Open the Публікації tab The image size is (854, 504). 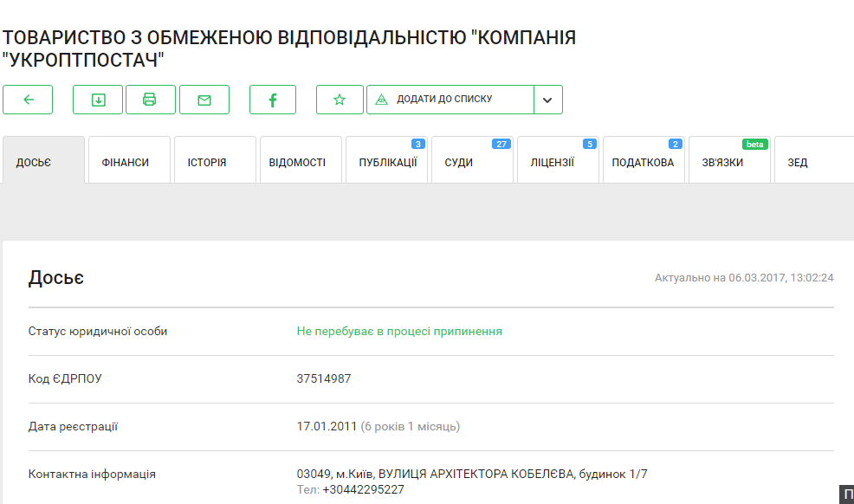(x=387, y=162)
